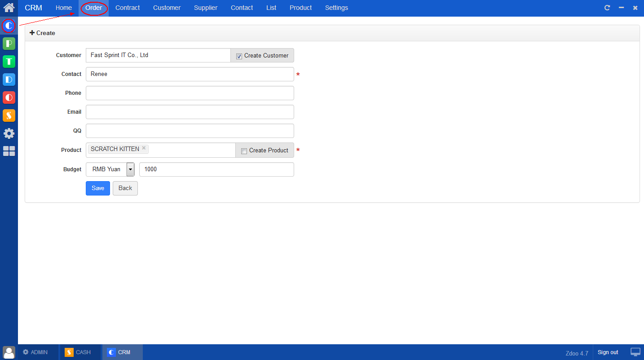Open the green P app sidebar icon

point(9,44)
